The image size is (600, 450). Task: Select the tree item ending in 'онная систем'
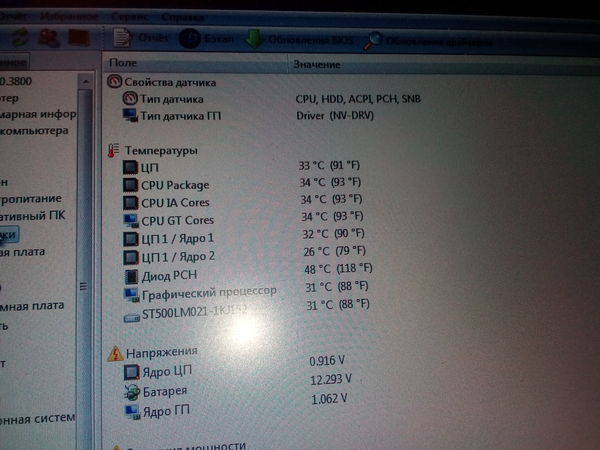[x=37, y=418]
